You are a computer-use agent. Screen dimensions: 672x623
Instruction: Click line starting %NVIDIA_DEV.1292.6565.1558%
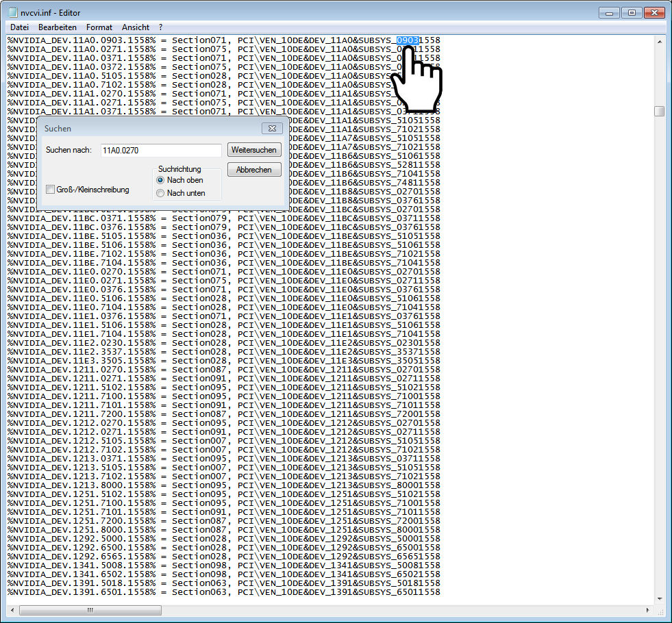coord(224,557)
